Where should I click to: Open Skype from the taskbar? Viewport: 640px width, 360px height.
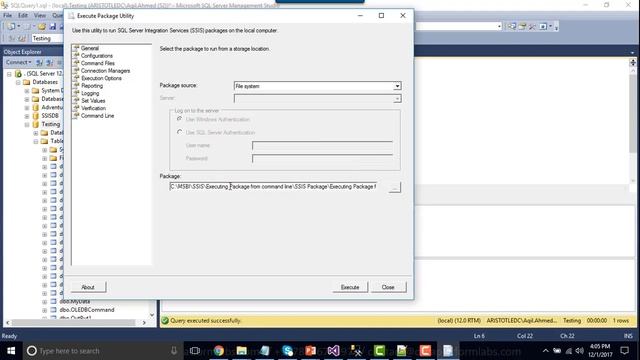287,351
